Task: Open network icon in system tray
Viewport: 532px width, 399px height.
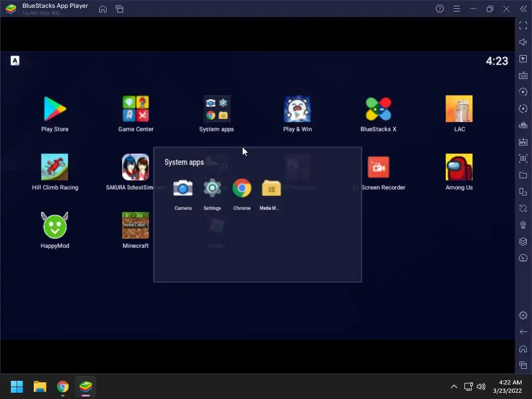Action: point(469,387)
